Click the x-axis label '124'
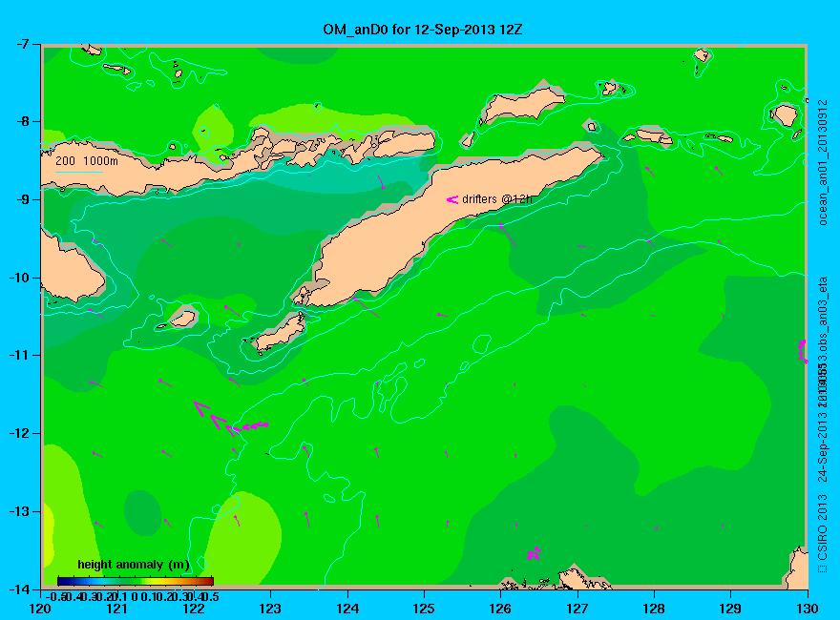840x620 pixels. tap(347, 609)
